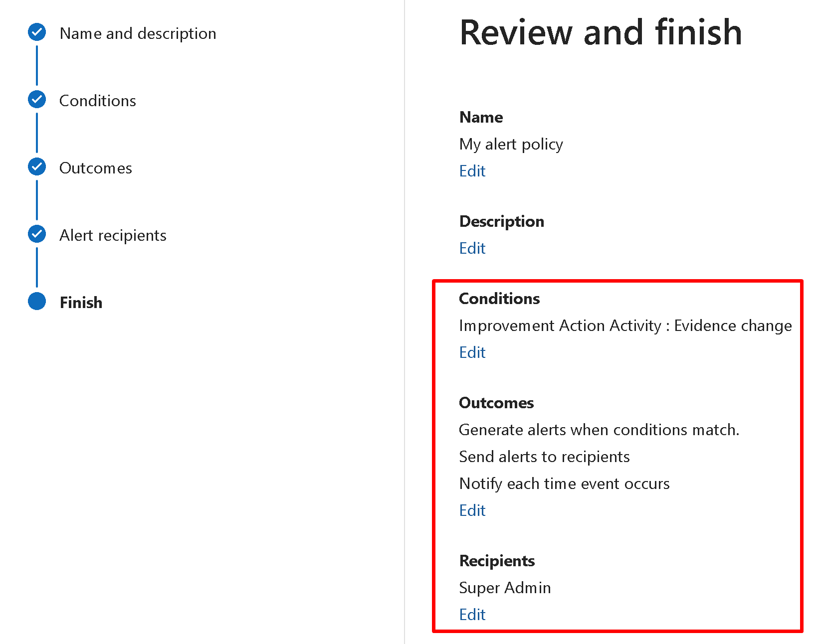Click the completed checkmark icon for Conditions

pos(37,100)
